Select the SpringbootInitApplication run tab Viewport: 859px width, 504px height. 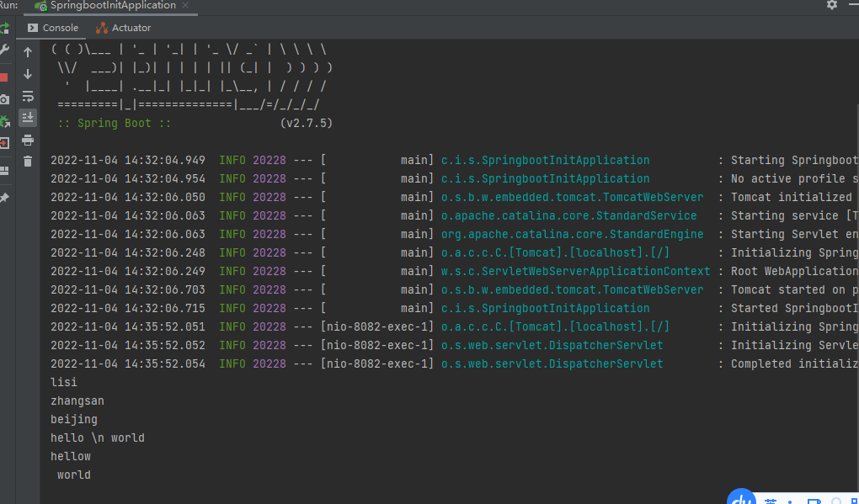112,6
